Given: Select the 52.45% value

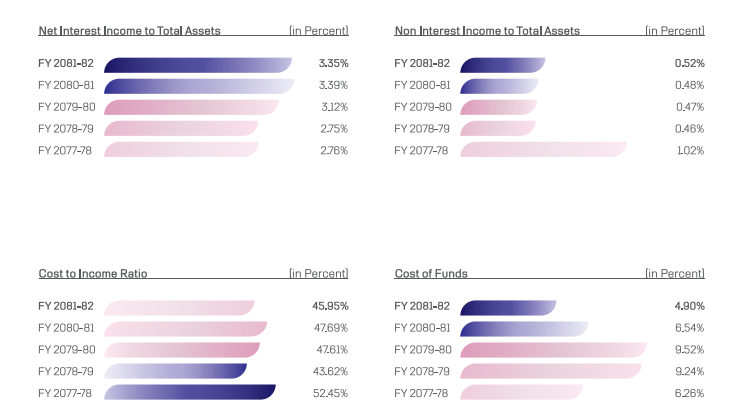Looking at the screenshot, I should coord(331,393).
